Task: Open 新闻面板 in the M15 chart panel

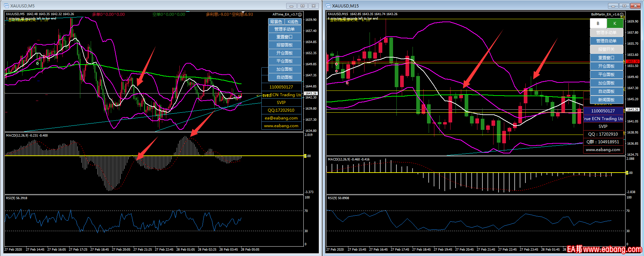Action: click(x=606, y=100)
